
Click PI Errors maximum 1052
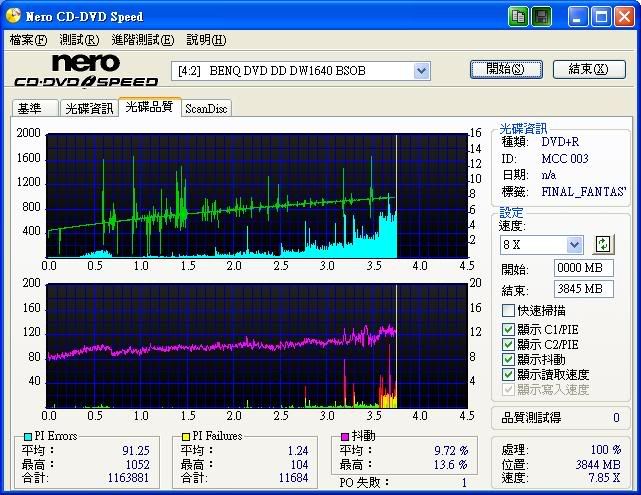coord(137,465)
